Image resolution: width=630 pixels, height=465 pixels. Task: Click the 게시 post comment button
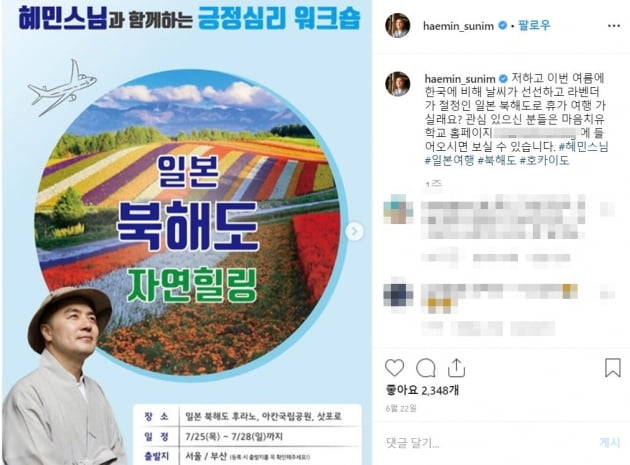tap(610, 443)
